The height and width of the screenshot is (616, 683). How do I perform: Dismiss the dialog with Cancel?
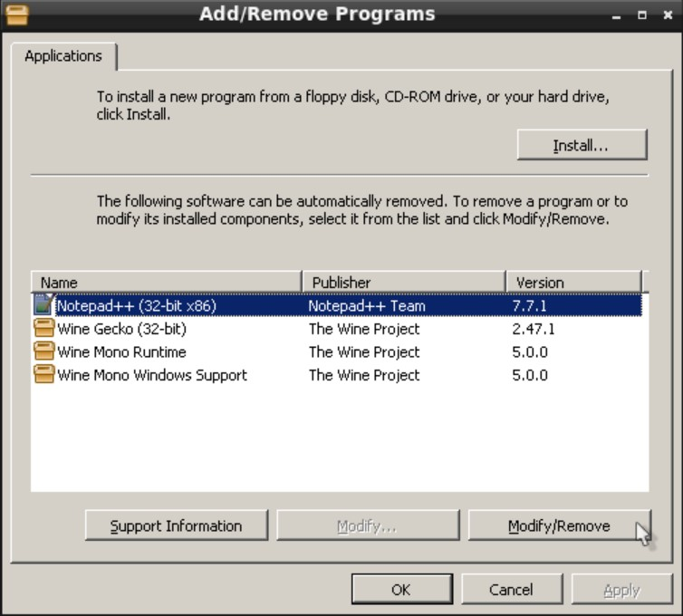pyautogui.click(x=511, y=590)
